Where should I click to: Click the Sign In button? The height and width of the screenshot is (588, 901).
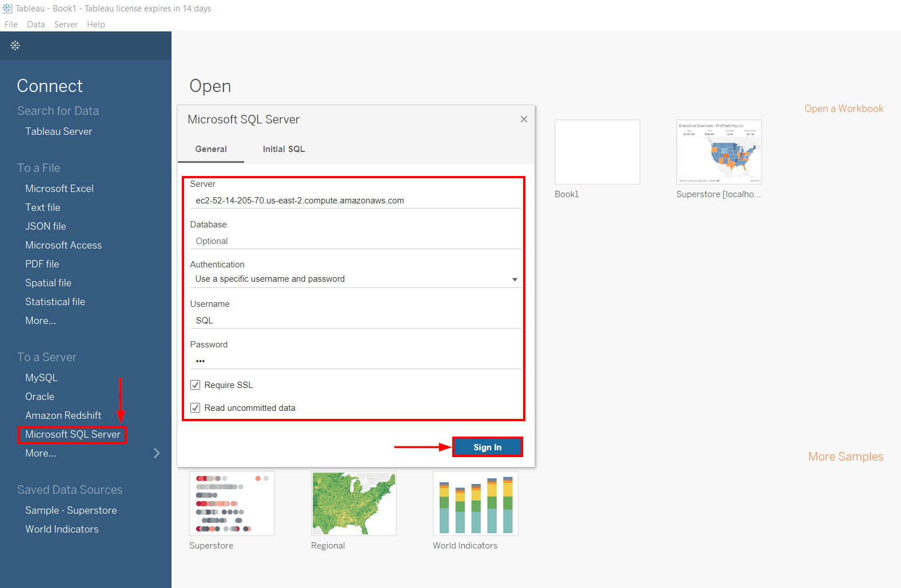[488, 447]
